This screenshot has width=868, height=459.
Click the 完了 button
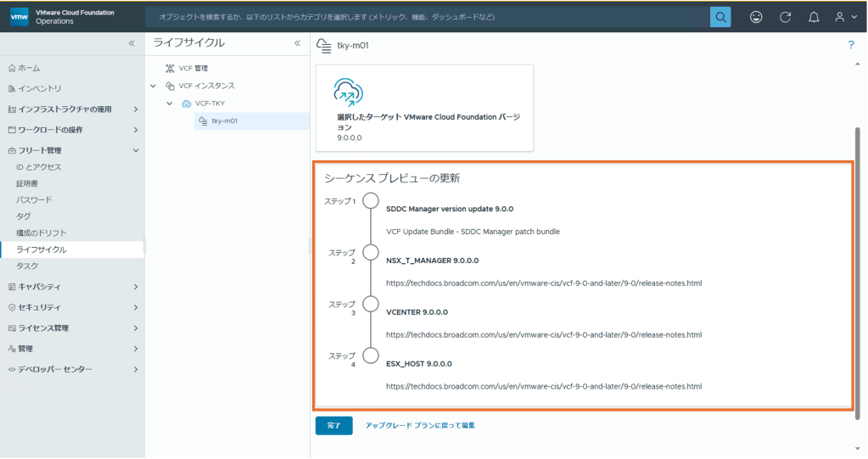click(333, 426)
